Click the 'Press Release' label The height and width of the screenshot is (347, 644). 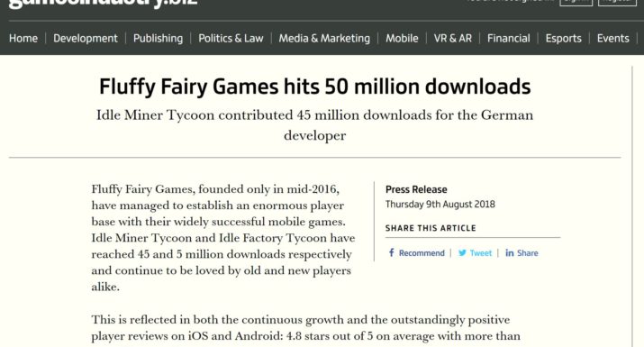(416, 189)
